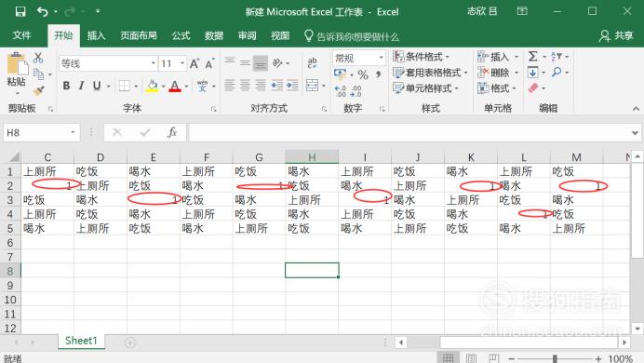Increase indent icon
Viewport: 644px width, 363px height.
click(x=292, y=86)
